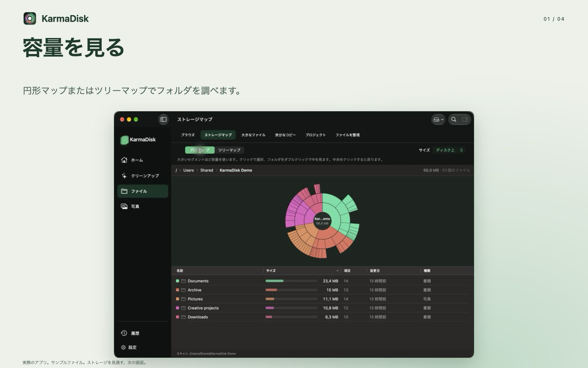Click the Archive size bar

point(292,290)
